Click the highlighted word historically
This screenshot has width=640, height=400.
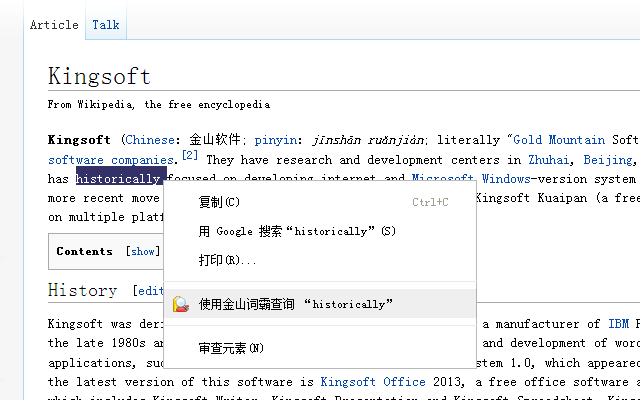click(118, 179)
